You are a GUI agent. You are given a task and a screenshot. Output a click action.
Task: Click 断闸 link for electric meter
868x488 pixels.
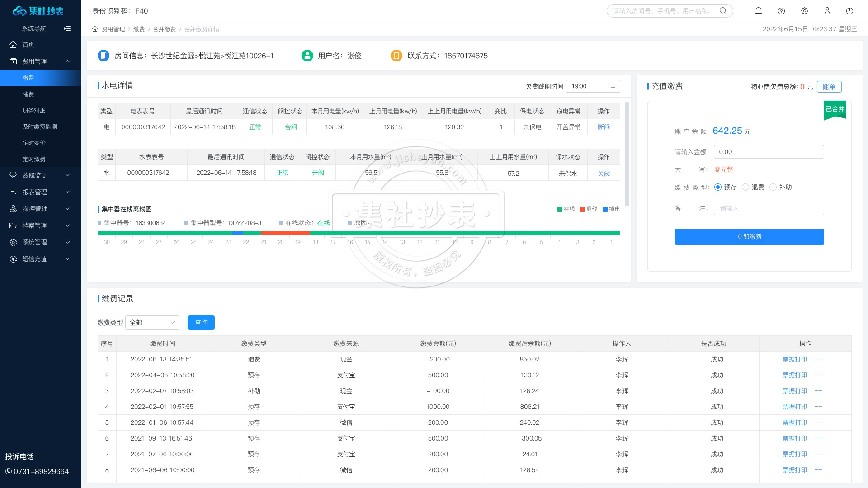click(604, 127)
